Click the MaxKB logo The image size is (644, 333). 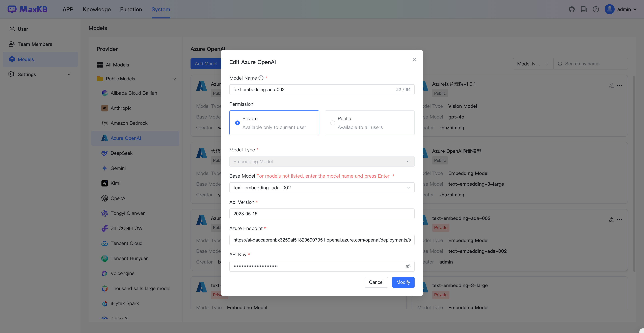coord(27,9)
